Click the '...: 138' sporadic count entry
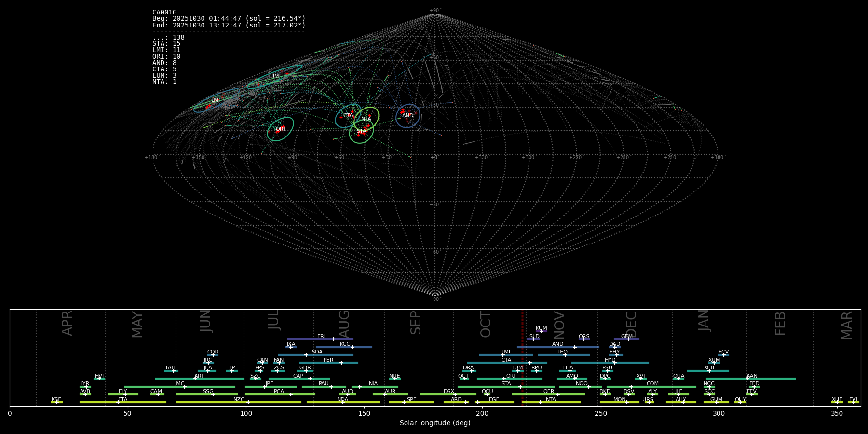Image resolution: width=868 pixels, height=434 pixels. click(x=168, y=38)
